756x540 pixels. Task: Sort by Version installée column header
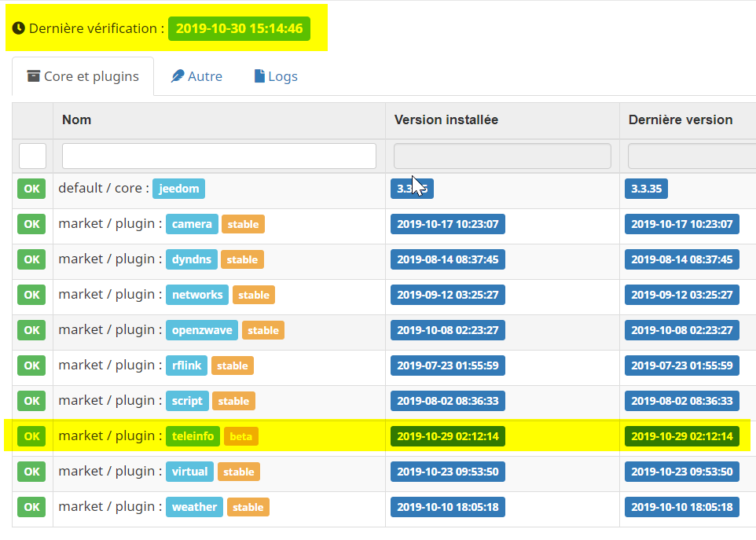pyautogui.click(x=446, y=119)
